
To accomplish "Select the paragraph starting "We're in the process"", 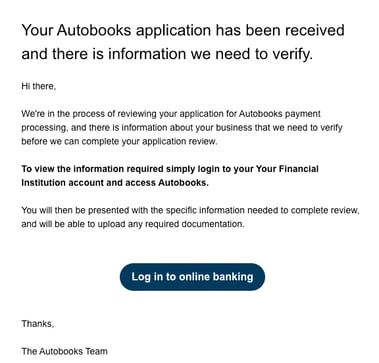I will [x=182, y=128].
